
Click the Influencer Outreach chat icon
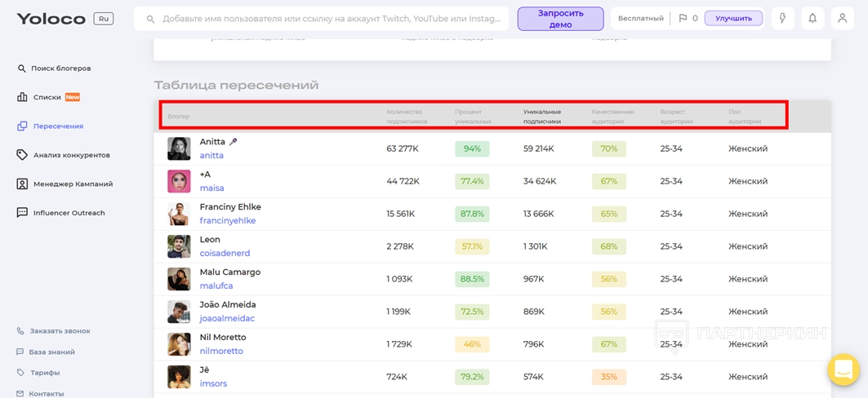[22, 213]
